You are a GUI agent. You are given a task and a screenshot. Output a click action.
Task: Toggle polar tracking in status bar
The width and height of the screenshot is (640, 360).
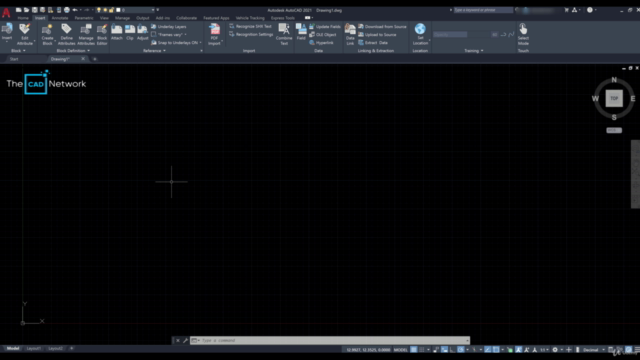[x=460, y=350]
